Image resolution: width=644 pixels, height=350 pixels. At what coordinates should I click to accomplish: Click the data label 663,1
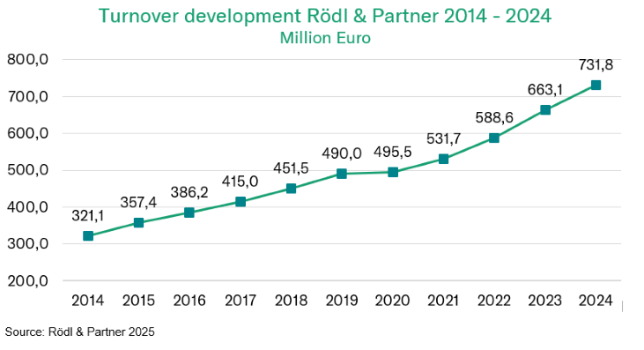pos(545,90)
